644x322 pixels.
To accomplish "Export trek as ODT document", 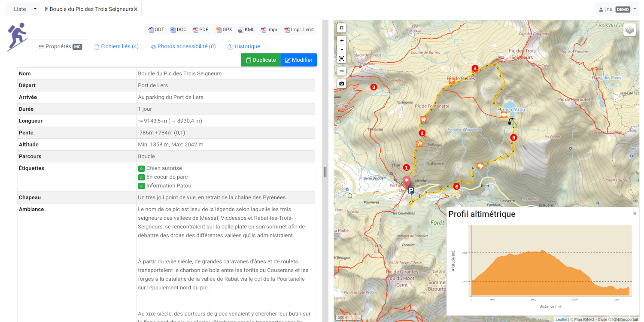I will (156, 30).
